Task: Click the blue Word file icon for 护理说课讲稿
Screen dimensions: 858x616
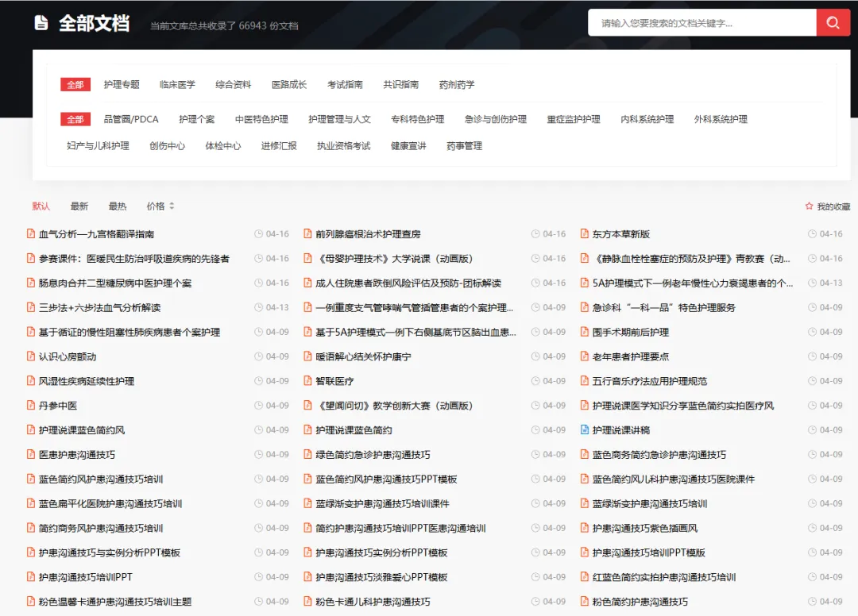Action: [585, 430]
